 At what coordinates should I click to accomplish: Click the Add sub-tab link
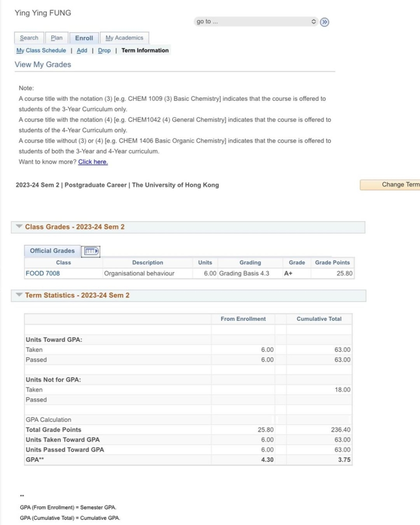82,50
